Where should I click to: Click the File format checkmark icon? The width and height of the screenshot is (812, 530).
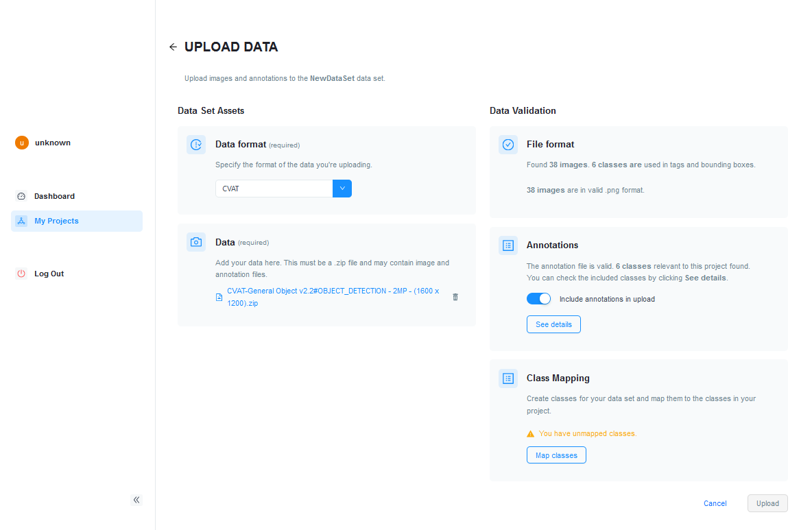508,145
